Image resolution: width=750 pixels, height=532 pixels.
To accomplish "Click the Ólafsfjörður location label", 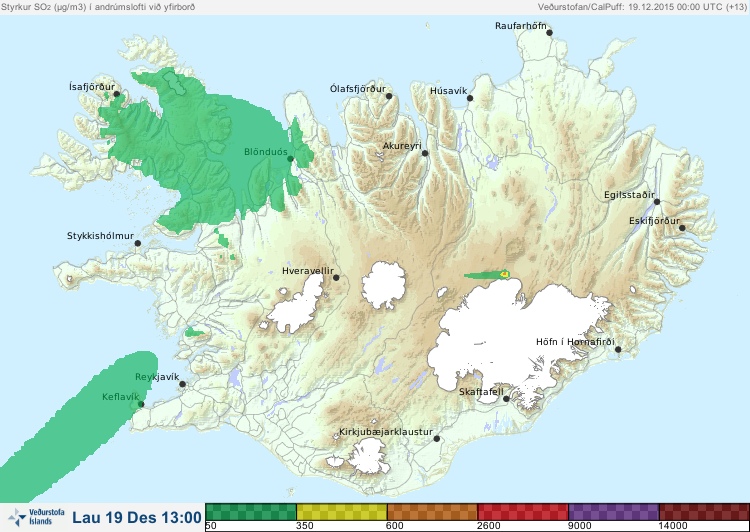I will tap(358, 89).
